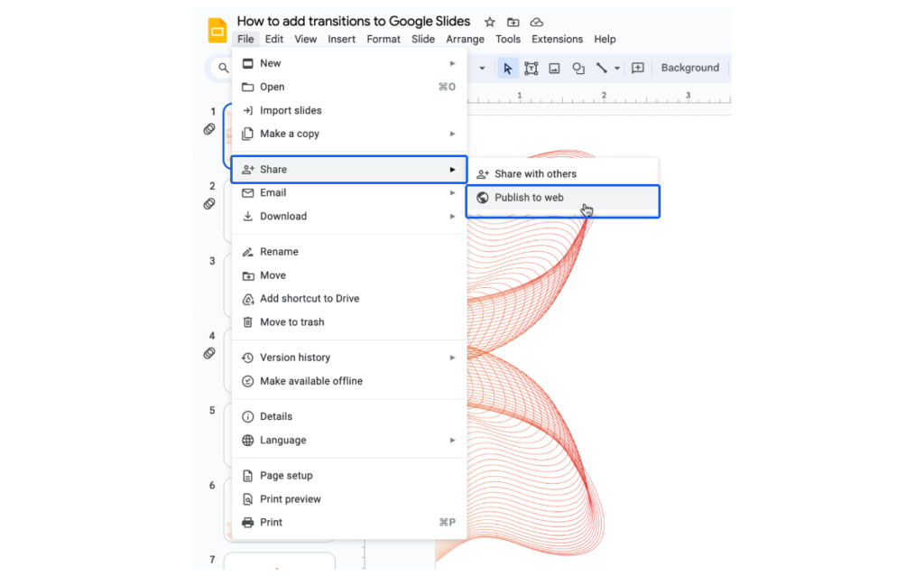The width and height of the screenshot is (924, 577).
Task: Open the slides search menu
Action: tap(223, 68)
